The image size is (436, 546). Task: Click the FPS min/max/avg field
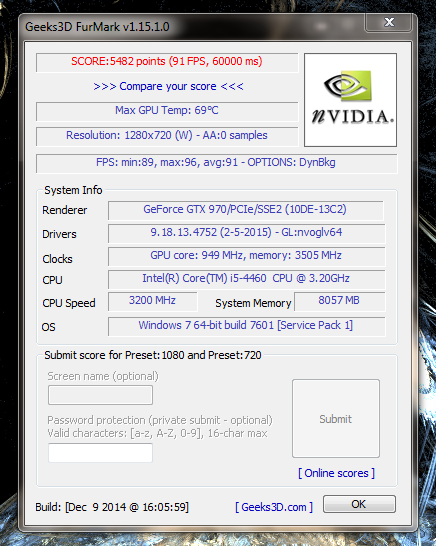[216, 163]
